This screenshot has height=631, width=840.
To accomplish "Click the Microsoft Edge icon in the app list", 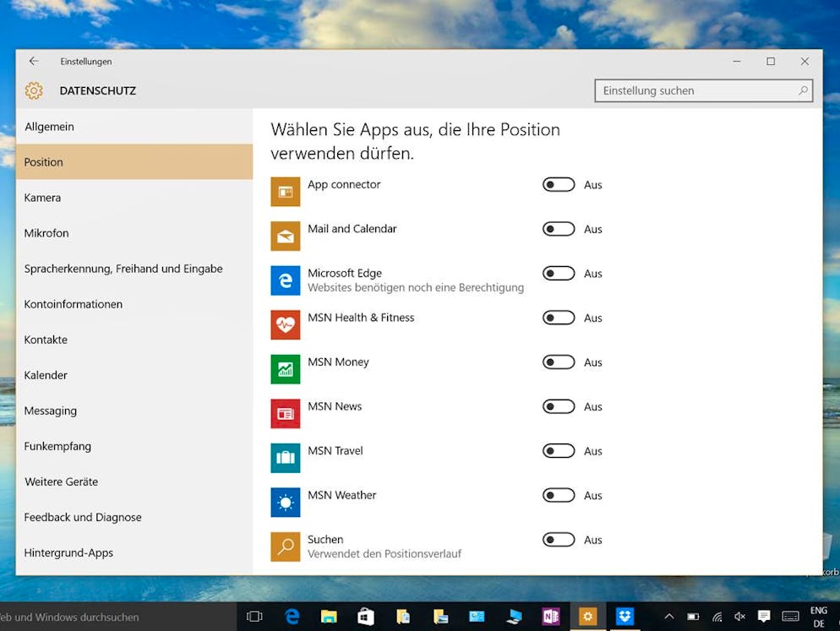I will [x=285, y=280].
